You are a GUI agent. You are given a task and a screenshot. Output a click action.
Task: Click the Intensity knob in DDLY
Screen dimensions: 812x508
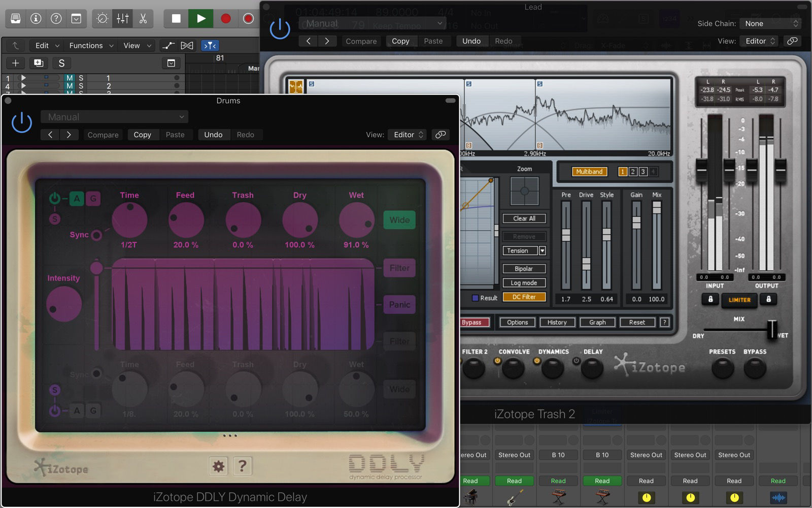64,304
